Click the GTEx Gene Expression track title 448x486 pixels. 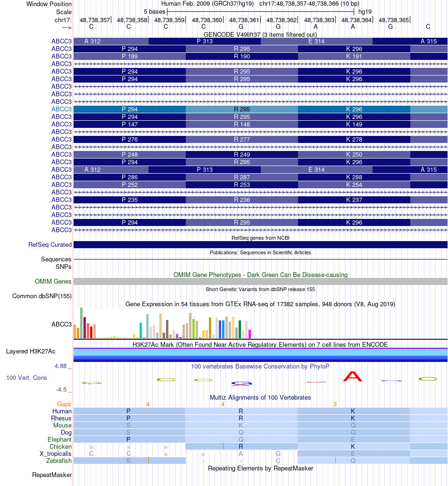click(x=260, y=304)
